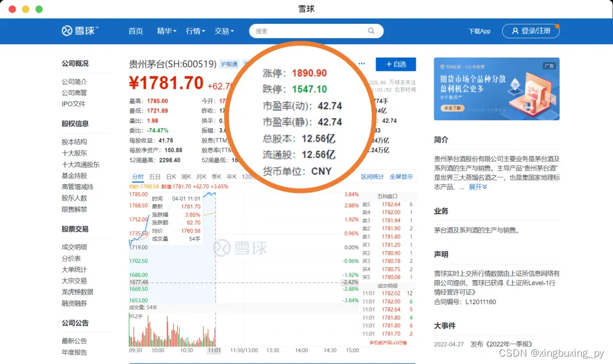613x364 pixels.
Task: Select the 日K chart tab
Action: click(171, 176)
